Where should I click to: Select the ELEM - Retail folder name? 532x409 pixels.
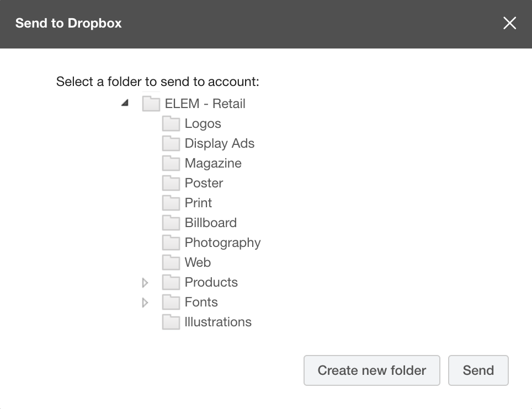click(x=205, y=104)
